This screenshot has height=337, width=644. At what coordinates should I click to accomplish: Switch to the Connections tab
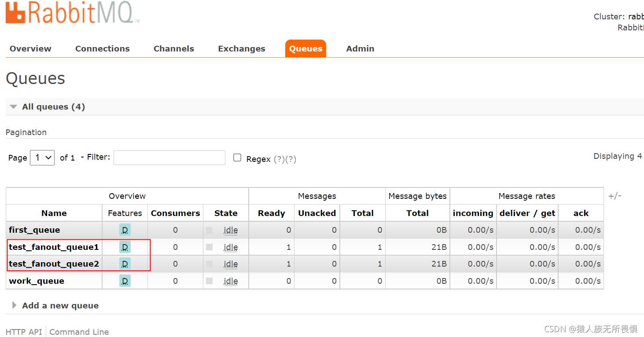pos(103,49)
